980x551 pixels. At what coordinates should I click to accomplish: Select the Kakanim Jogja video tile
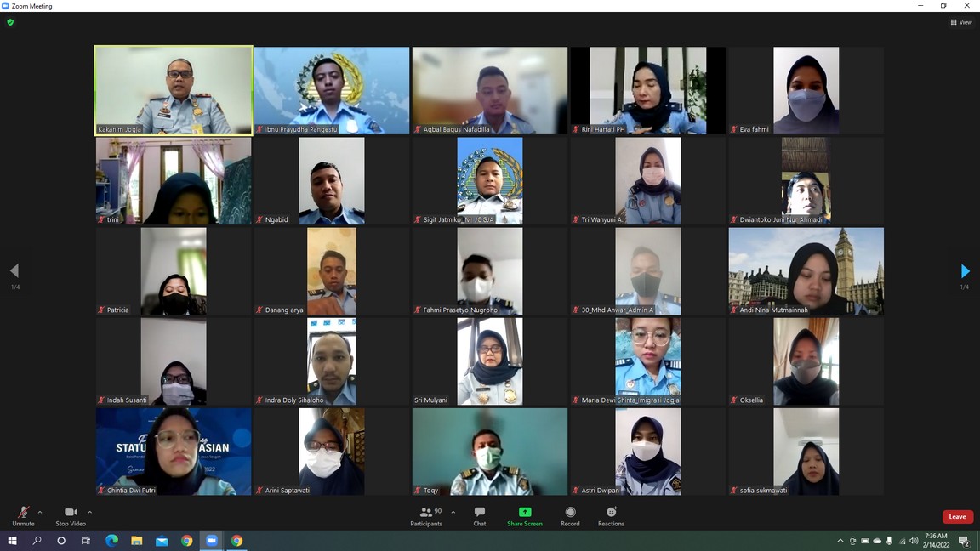[x=174, y=90]
